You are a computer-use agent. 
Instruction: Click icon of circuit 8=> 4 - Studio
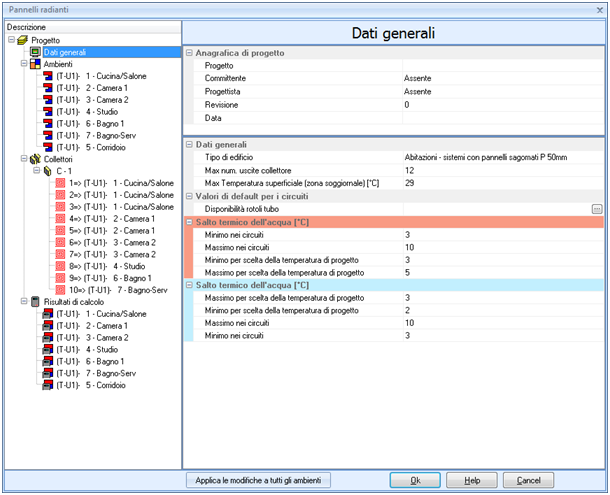[x=60, y=265]
